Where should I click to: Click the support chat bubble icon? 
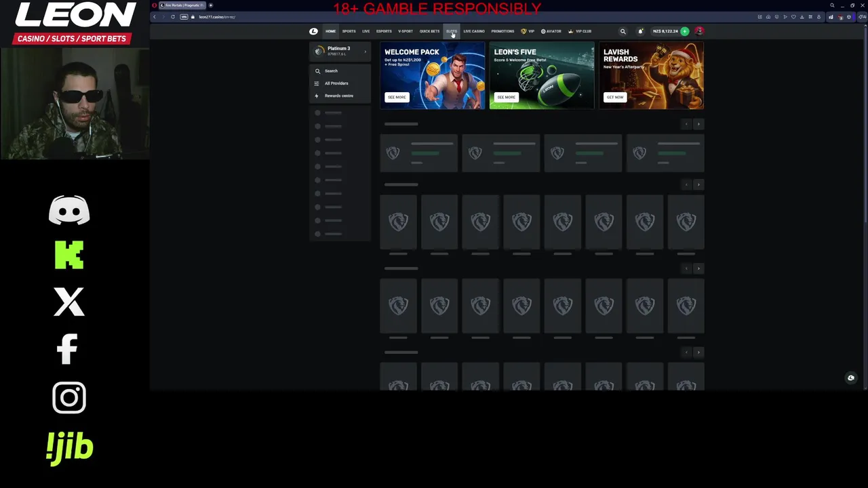tap(850, 378)
